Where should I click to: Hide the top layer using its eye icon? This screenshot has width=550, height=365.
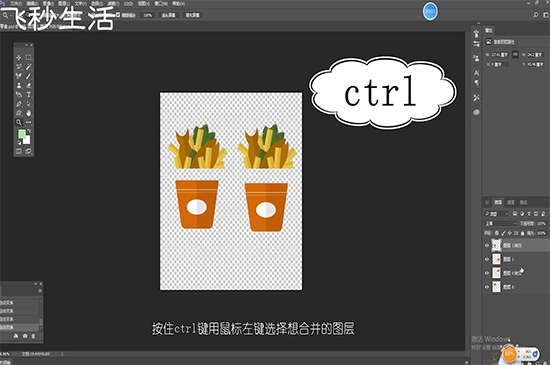pyautogui.click(x=487, y=245)
